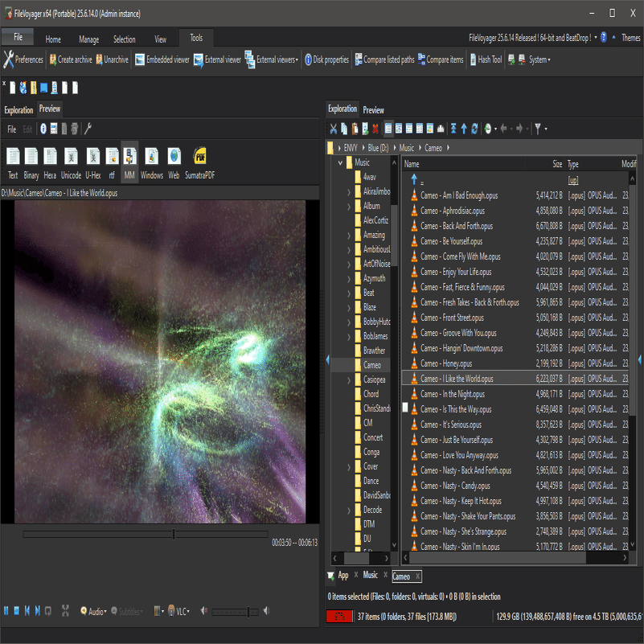The image size is (644, 644).
Task: Select the Binary preview mode
Action: tap(31, 163)
